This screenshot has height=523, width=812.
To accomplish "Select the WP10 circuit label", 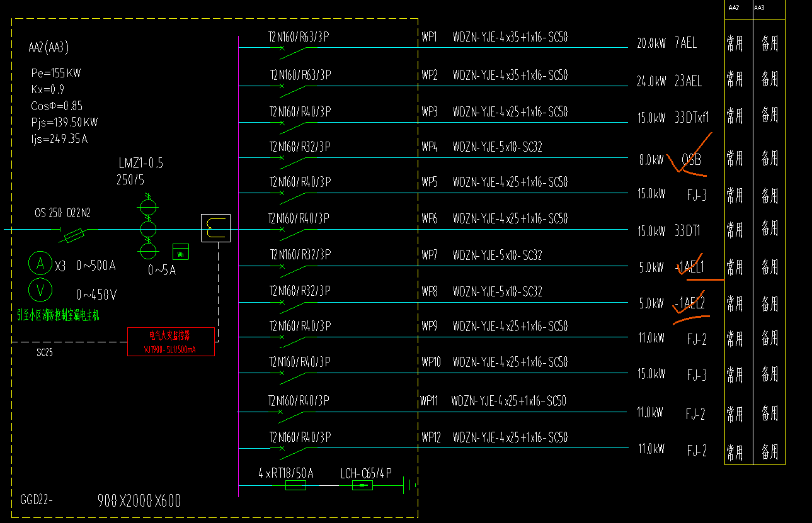I will (432, 363).
